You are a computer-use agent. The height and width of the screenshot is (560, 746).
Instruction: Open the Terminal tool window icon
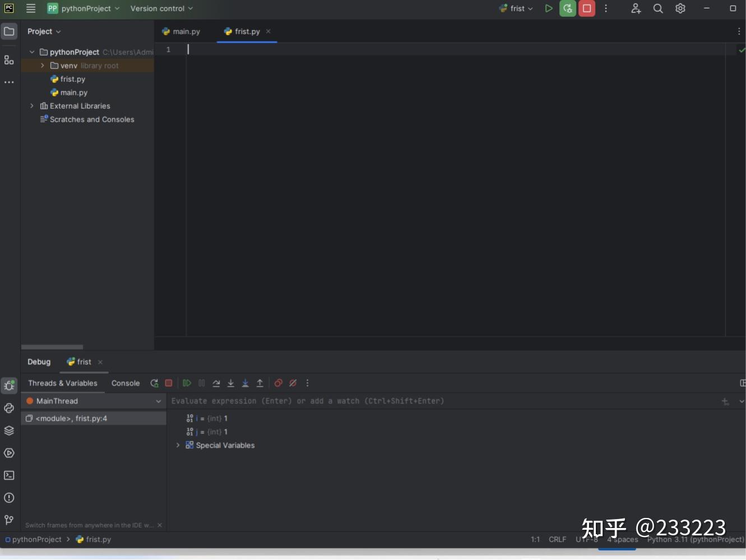[x=9, y=475]
